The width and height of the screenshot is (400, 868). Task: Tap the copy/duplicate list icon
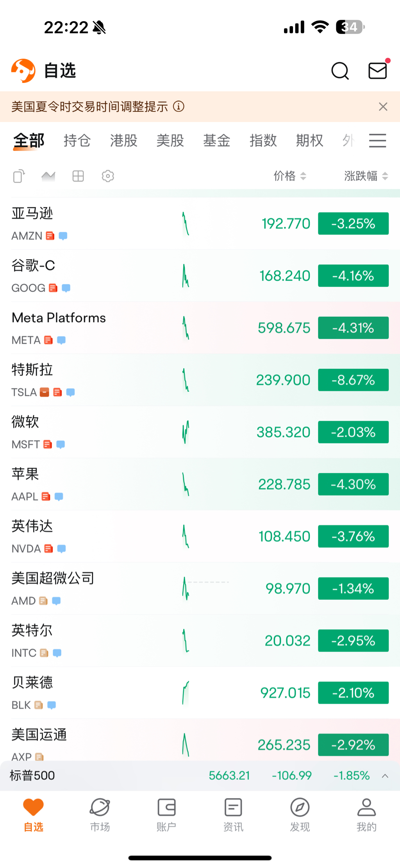tap(19, 176)
